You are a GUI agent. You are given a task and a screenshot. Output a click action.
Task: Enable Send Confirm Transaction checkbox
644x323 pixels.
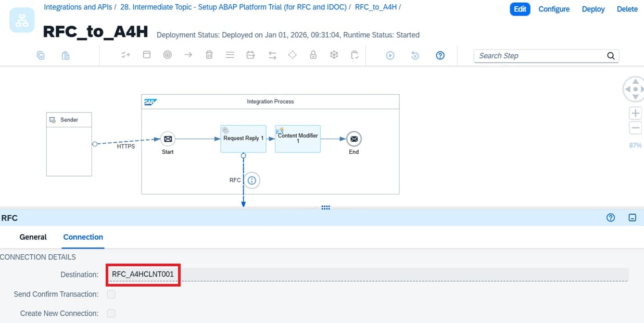pos(111,294)
